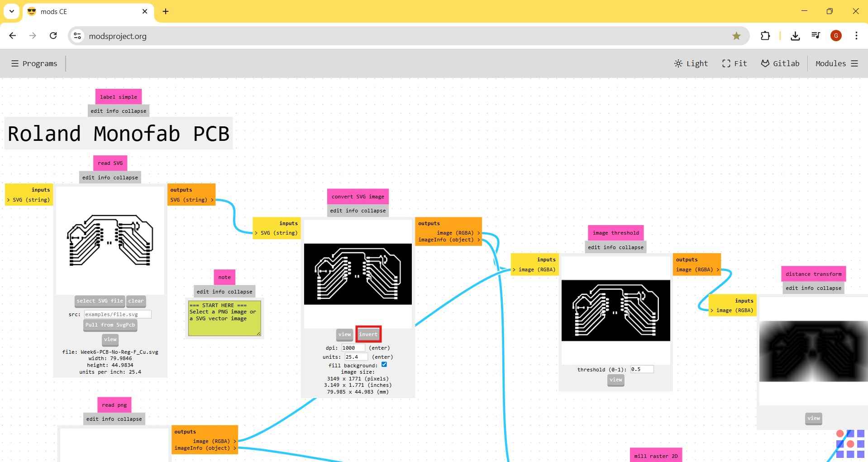868x462 pixels.
Task: Click the units field showing 25.4
Action: (x=356, y=357)
